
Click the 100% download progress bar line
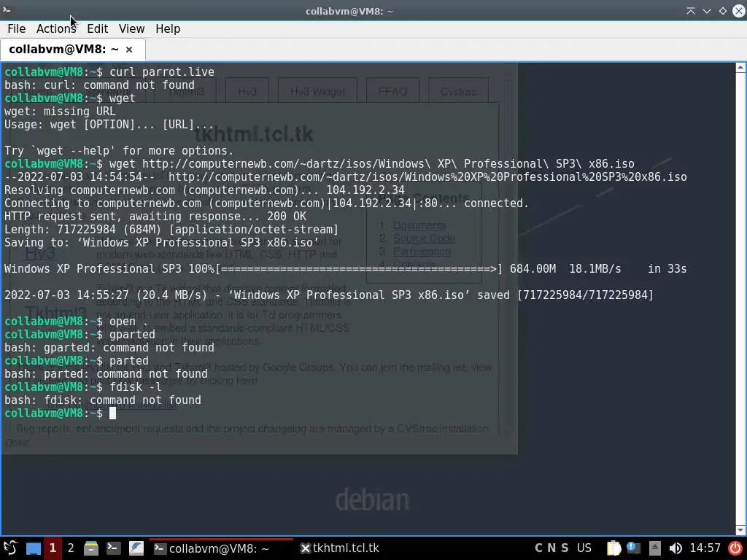(x=345, y=269)
